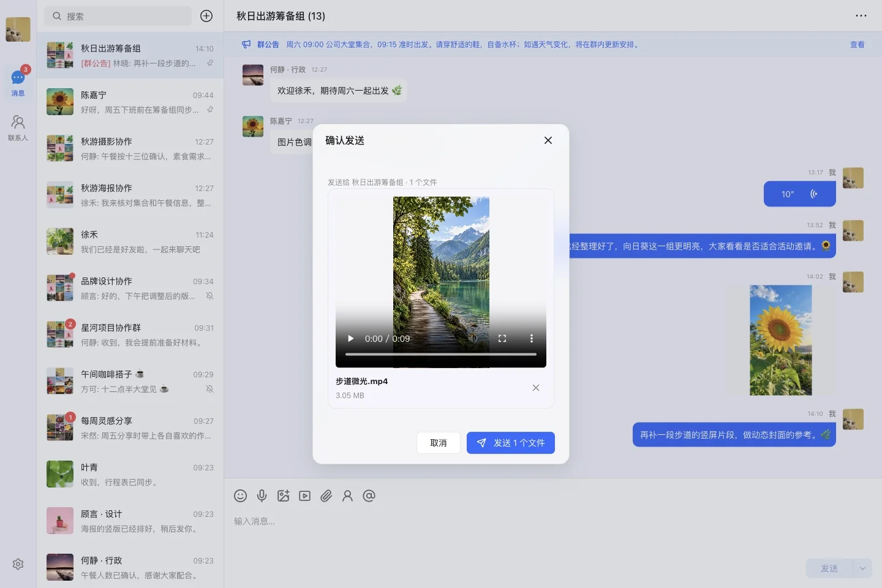The width and height of the screenshot is (882, 588).
Task: Open 星河项目协作群 conversation
Action: 130,334
